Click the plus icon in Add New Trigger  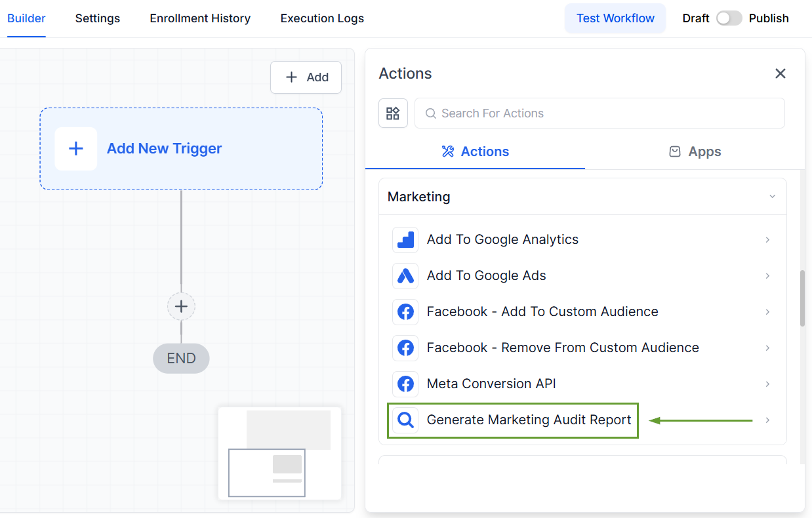click(x=76, y=149)
